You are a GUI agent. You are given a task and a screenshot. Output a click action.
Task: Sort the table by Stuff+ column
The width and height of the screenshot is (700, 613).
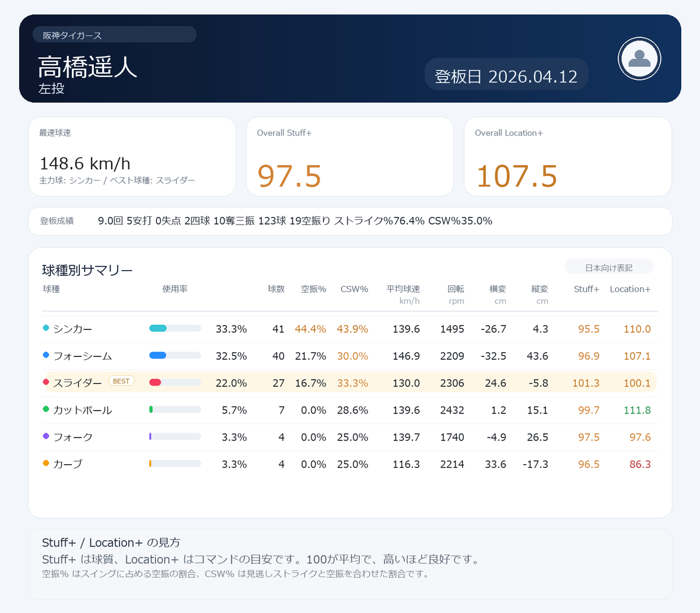(x=586, y=289)
